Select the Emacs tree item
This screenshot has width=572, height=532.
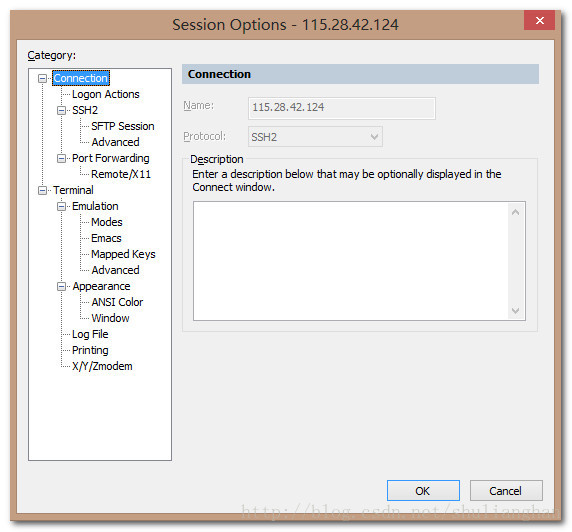coord(106,238)
